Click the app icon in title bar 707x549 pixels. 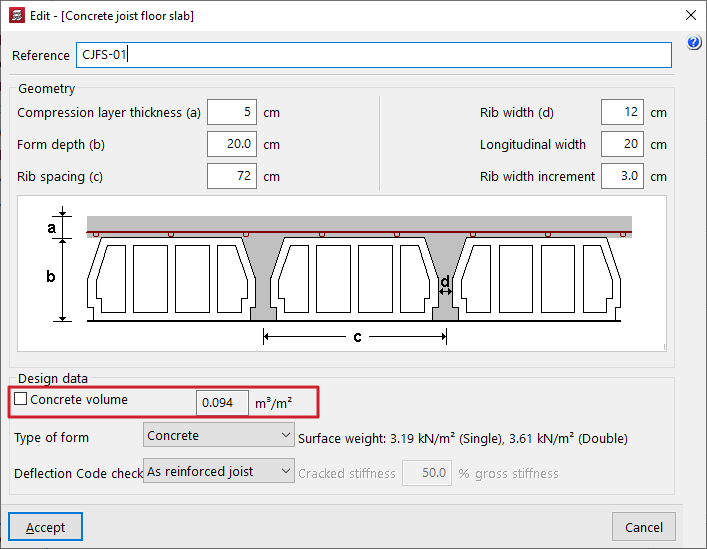tap(15, 15)
